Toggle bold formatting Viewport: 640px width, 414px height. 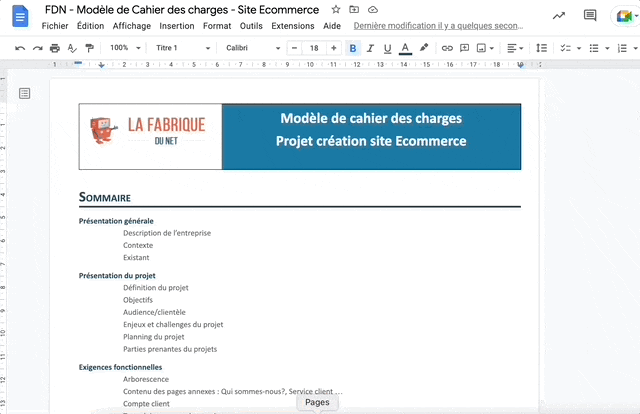[353, 48]
